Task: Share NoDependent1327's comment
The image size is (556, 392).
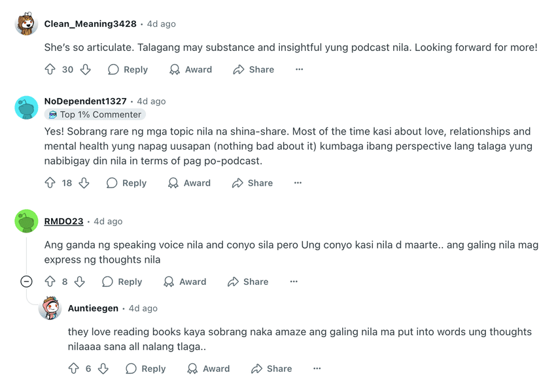Action: coord(252,183)
